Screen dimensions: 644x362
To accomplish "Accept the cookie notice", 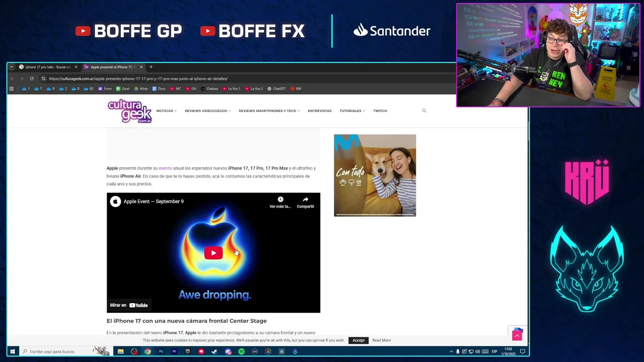I will [x=358, y=340].
